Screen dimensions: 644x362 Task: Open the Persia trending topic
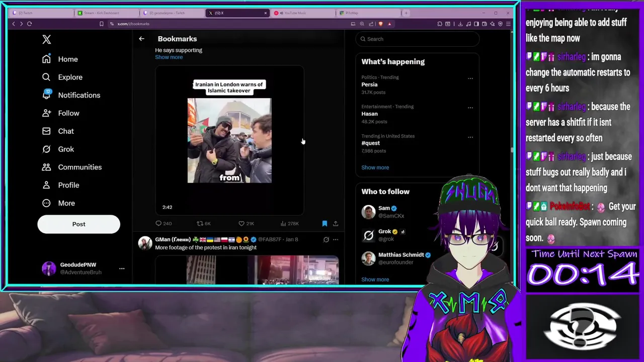click(369, 85)
